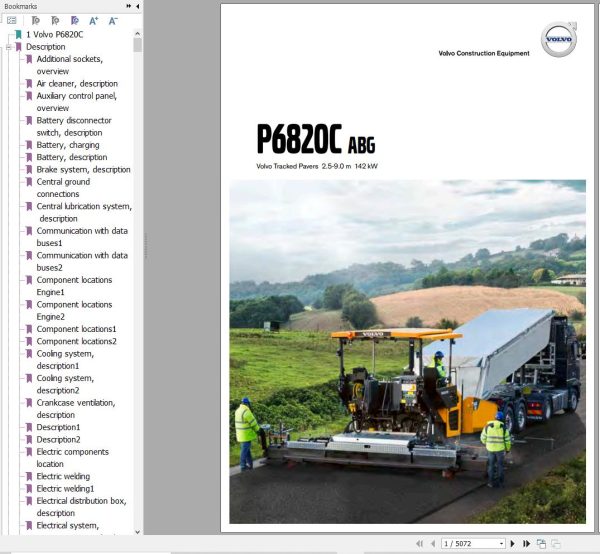Select the Description bookmark
Image resolution: width=600 pixels, height=554 pixels.
(x=46, y=47)
